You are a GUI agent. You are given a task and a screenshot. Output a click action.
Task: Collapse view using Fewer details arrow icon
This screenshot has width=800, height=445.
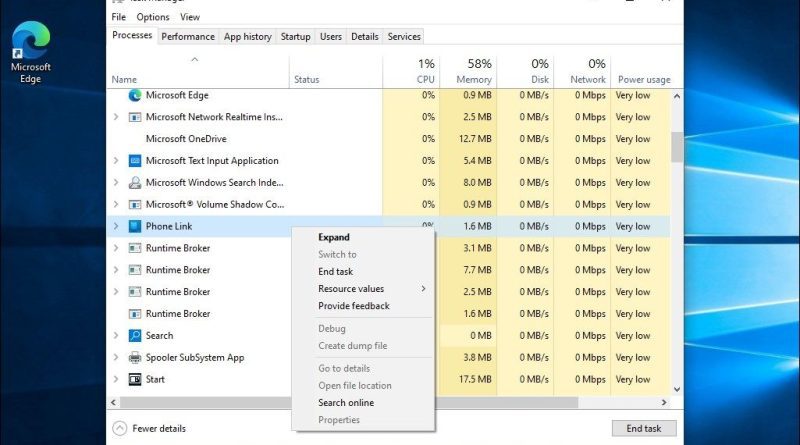coord(119,428)
